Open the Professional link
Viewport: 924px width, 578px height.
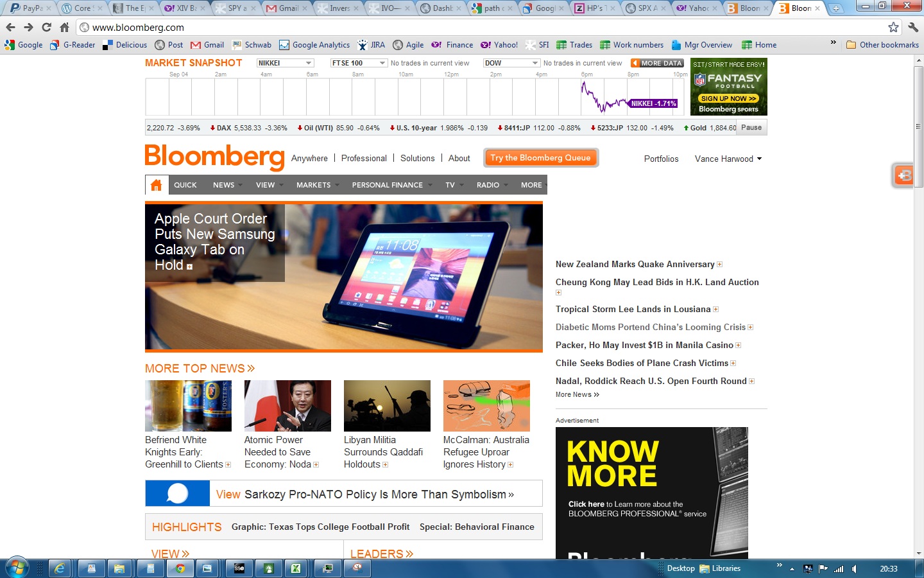[364, 158]
